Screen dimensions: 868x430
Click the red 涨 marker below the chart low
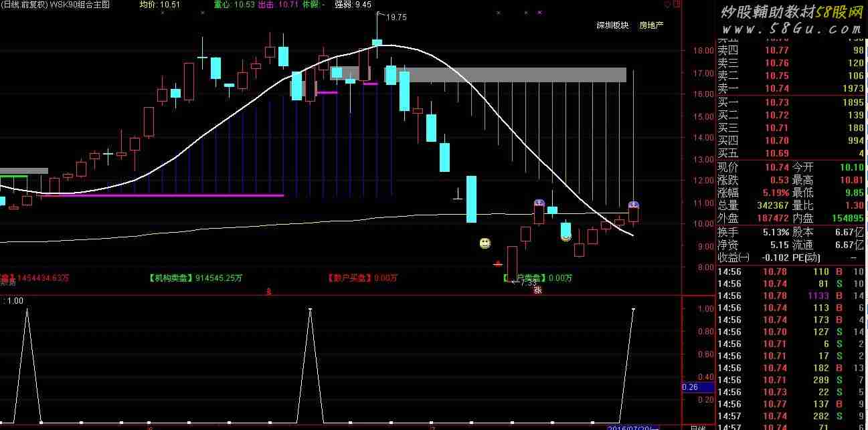click(x=537, y=290)
